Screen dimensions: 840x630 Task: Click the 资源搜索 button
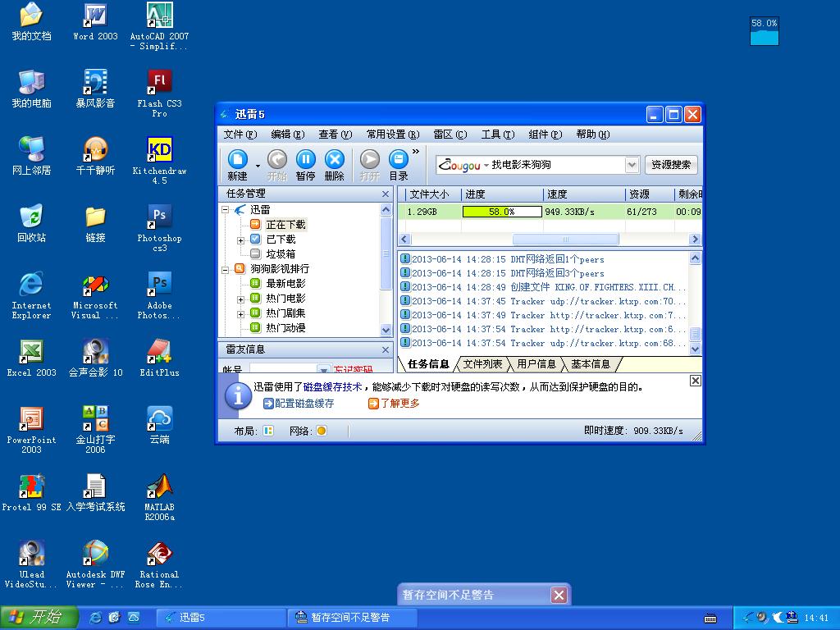pyautogui.click(x=671, y=165)
